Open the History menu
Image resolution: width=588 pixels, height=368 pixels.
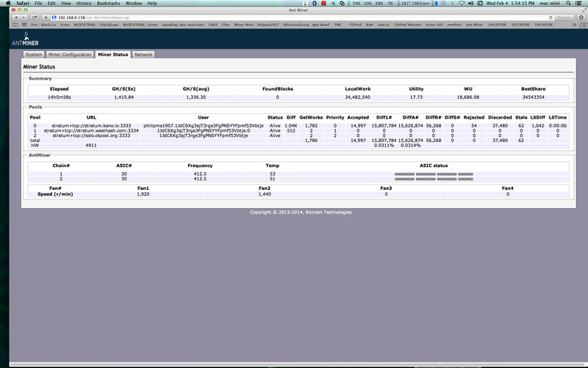point(84,3)
